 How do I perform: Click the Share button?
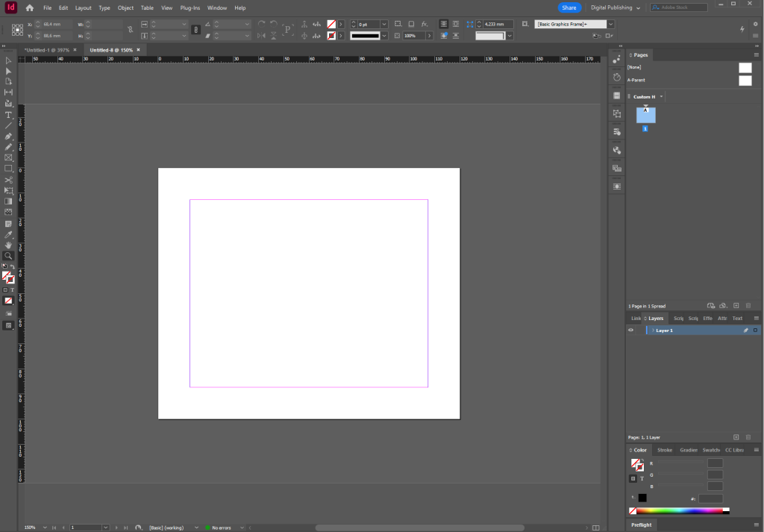click(x=569, y=7)
